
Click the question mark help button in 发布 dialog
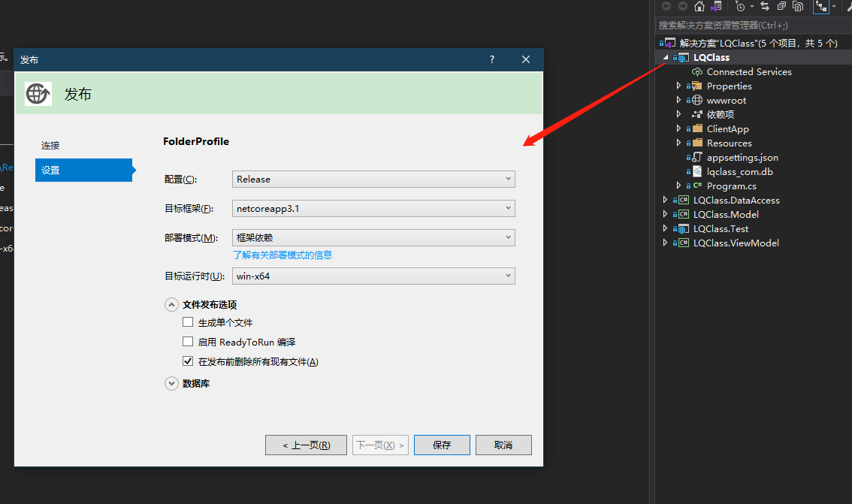coord(492,59)
